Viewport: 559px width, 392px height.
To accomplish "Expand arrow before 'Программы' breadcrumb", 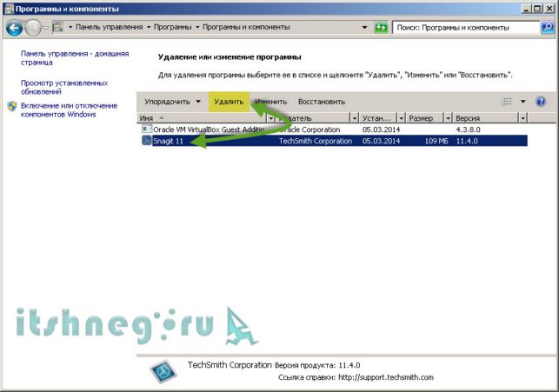I will point(149,27).
